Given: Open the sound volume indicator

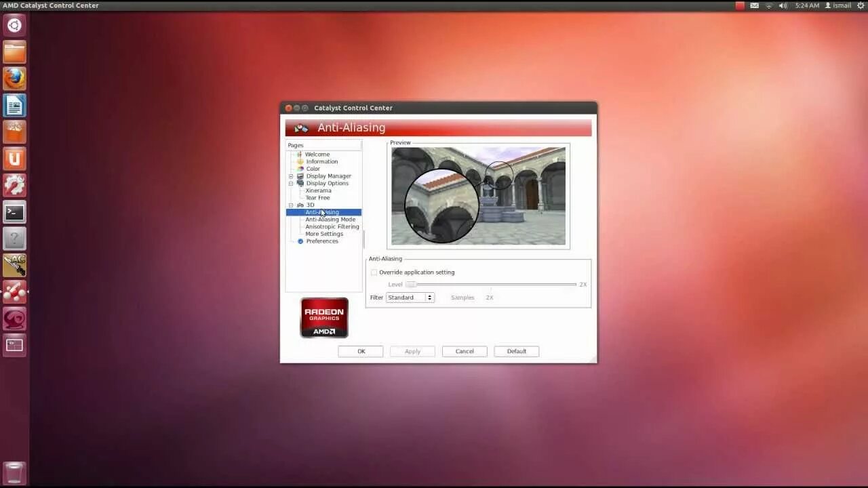Looking at the screenshot, I should pos(783,5).
